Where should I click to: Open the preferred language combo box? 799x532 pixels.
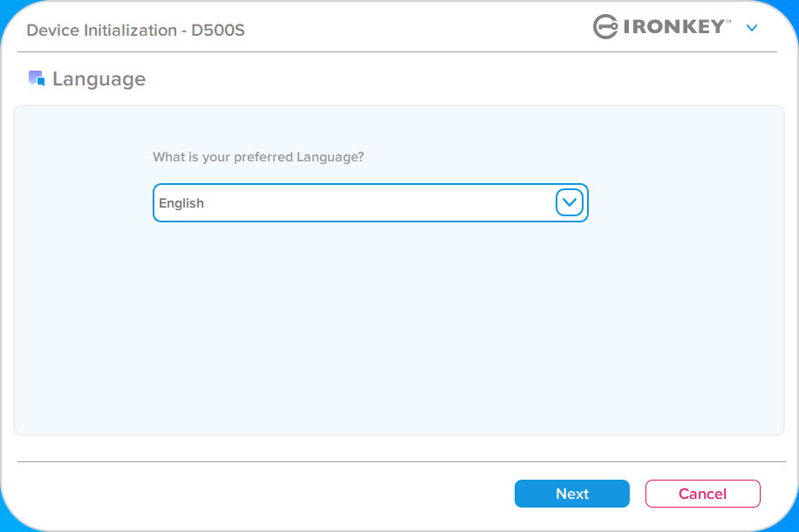(x=371, y=203)
